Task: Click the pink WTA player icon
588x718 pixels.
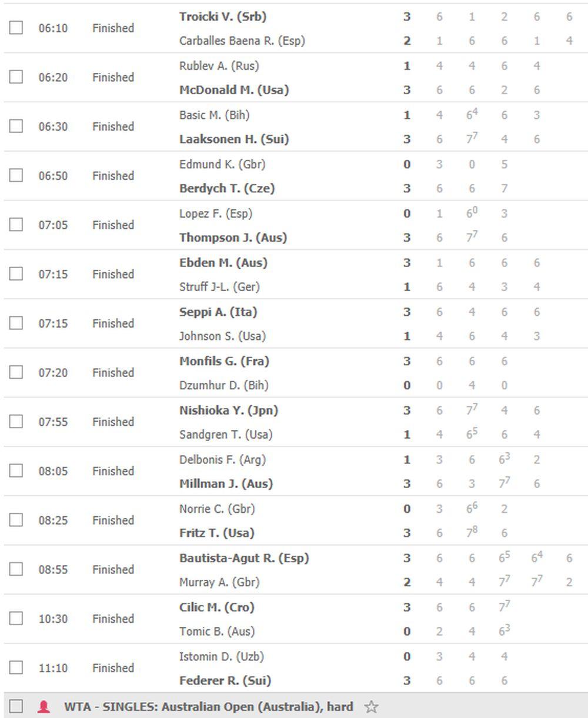Action: tap(44, 706)
